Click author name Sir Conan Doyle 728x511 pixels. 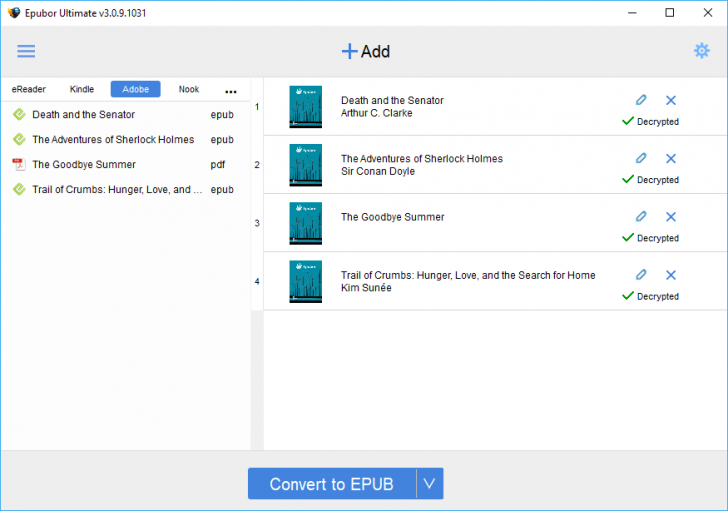(x=378, y=171)
